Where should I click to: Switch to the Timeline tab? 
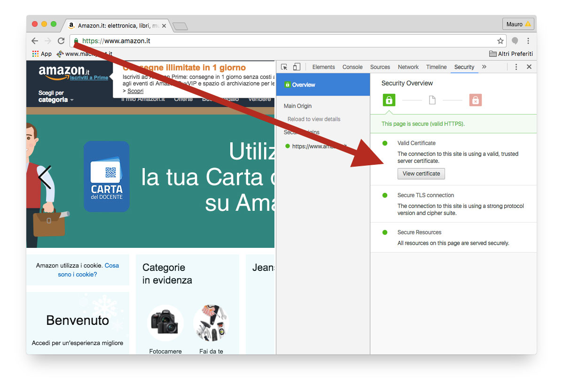pyautogui.click(x=436, y=67)
